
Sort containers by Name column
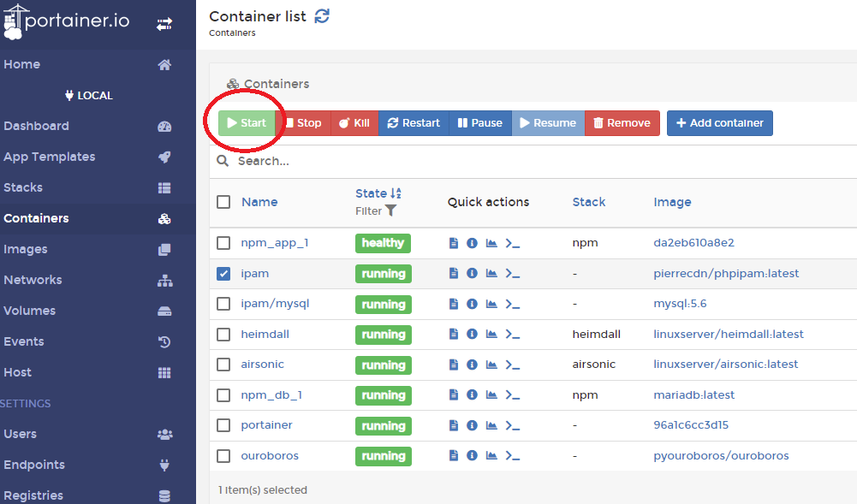click(x=259, y=202)
